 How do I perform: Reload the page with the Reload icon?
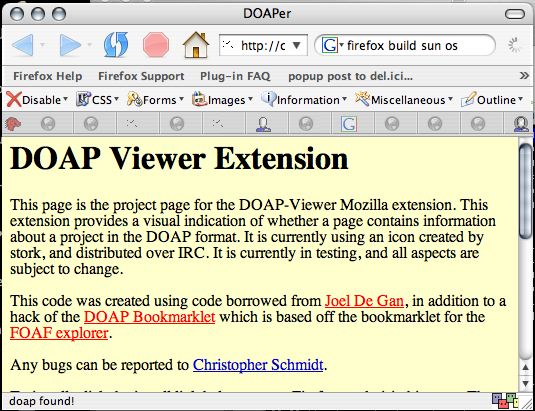point(116,45)
